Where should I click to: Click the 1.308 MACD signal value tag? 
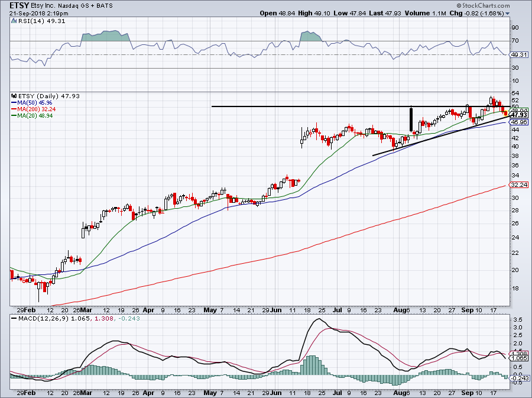click(518, 353)
